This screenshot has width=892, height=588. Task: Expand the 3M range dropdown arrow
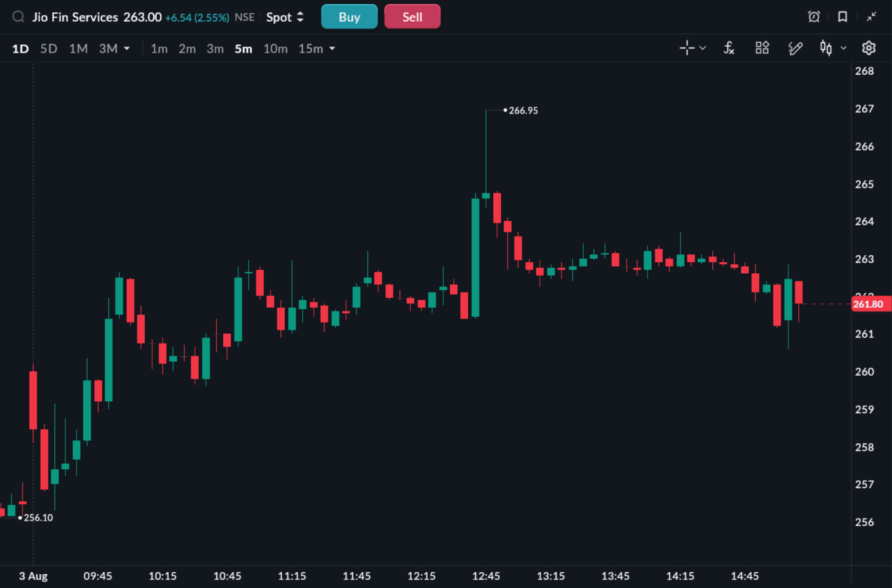[x=127, y=49]
